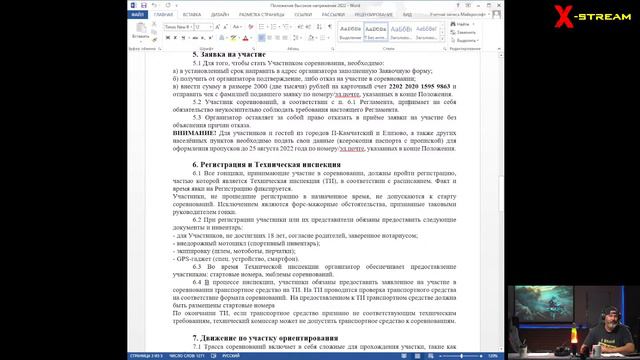
Task: Apply a numbered list
Action: click(x=273, y=27)
